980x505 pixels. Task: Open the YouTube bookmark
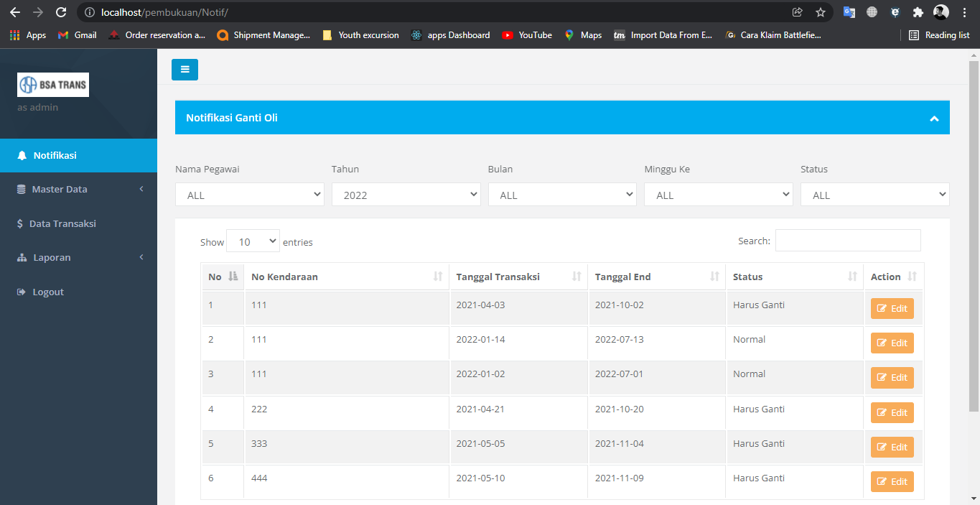527,35
